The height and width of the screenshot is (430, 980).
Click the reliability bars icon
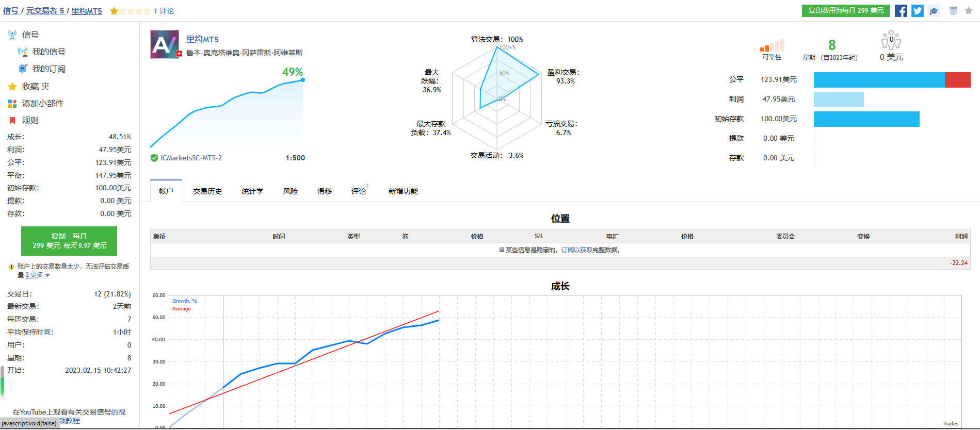point(772,45)
